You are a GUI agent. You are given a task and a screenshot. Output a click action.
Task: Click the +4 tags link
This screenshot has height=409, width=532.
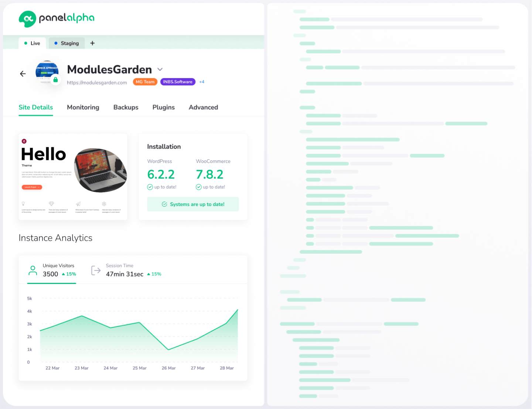click(202, 82)
